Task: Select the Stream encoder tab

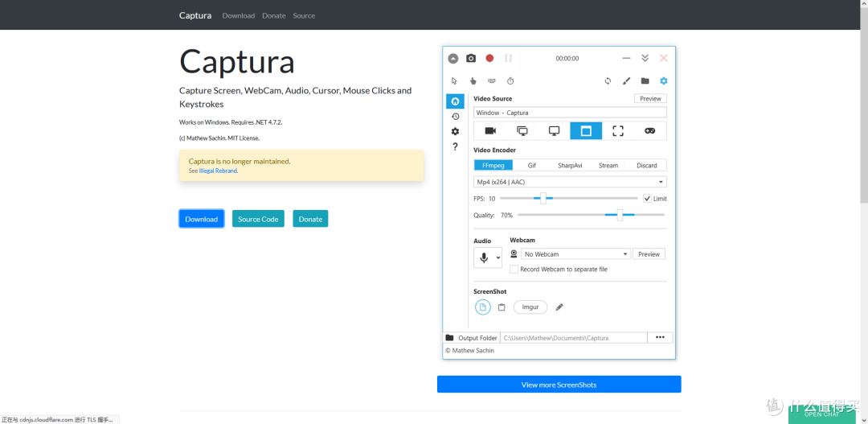Action: click(608, 165)
